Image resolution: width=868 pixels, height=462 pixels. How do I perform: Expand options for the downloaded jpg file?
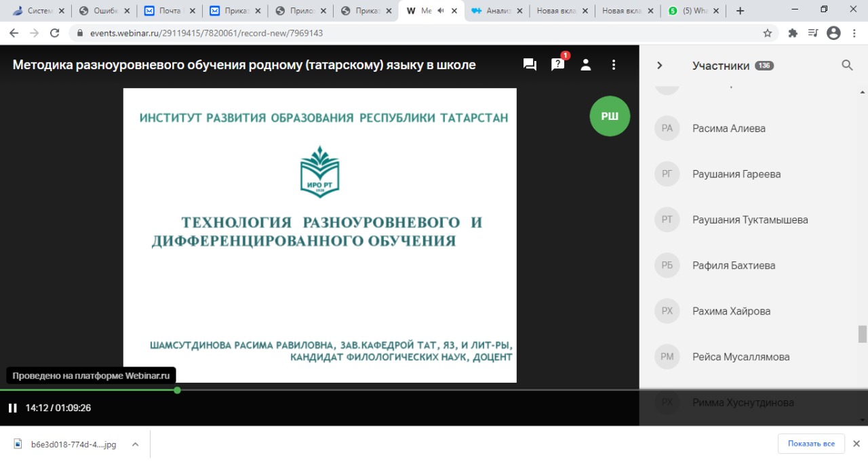135,444
